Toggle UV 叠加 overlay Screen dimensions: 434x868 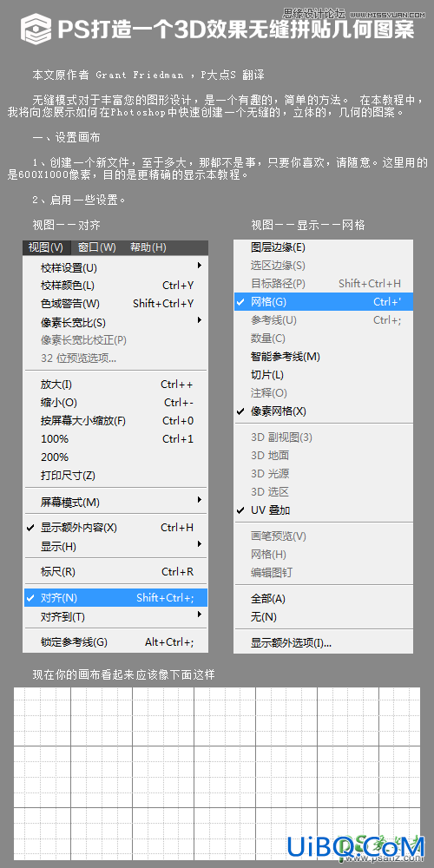click(x=324, y=510)
